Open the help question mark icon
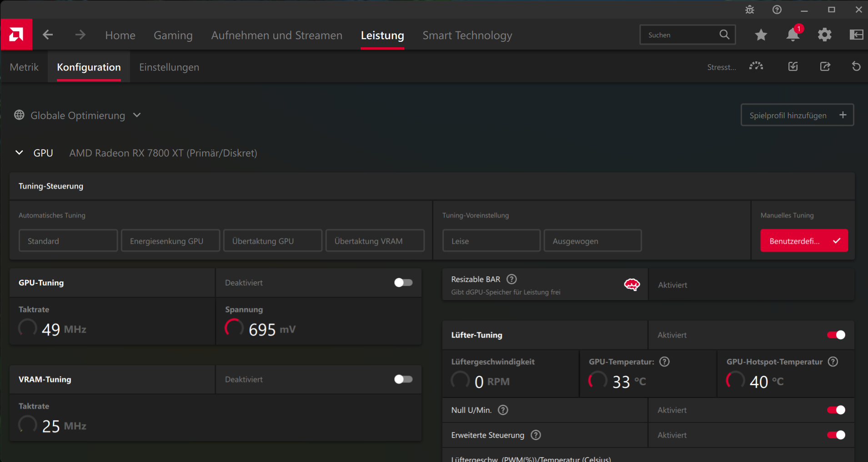 (x=777, y=10)
